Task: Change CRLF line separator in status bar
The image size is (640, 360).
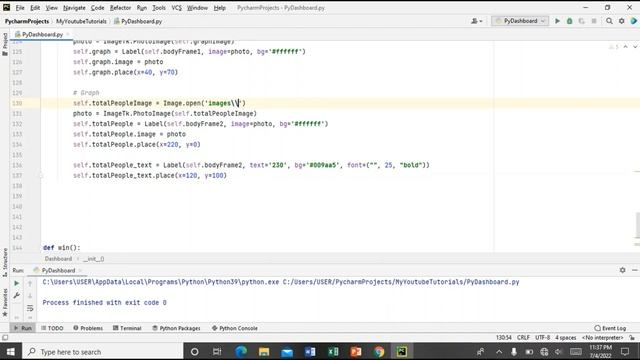Action: [523, 338]
